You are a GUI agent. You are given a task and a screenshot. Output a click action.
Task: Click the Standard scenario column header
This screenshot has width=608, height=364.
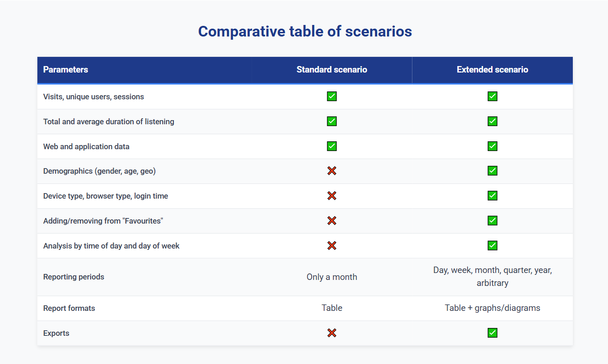[x=332, y=70]
